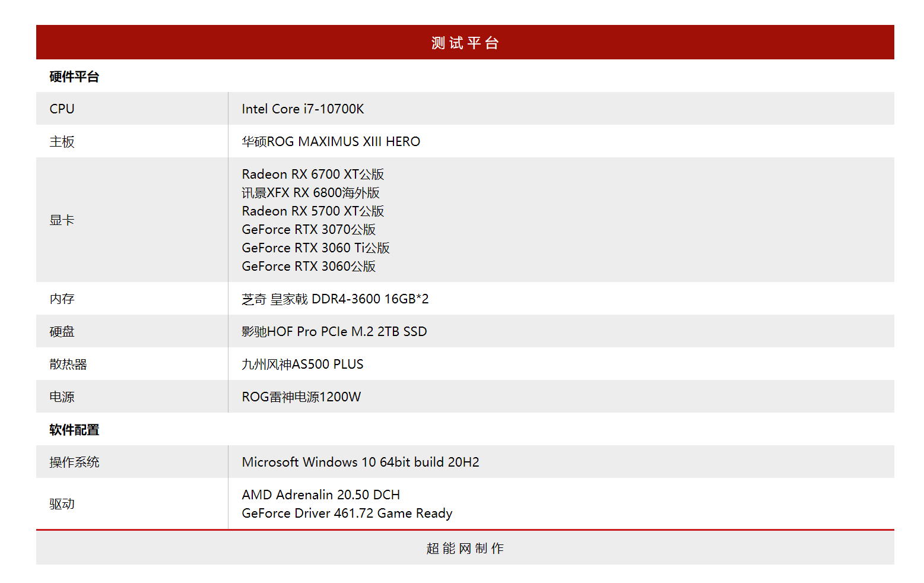This screenshot has width=924, height=583.
Task: Click the CPU row label
Action: (x=62, y=109)
